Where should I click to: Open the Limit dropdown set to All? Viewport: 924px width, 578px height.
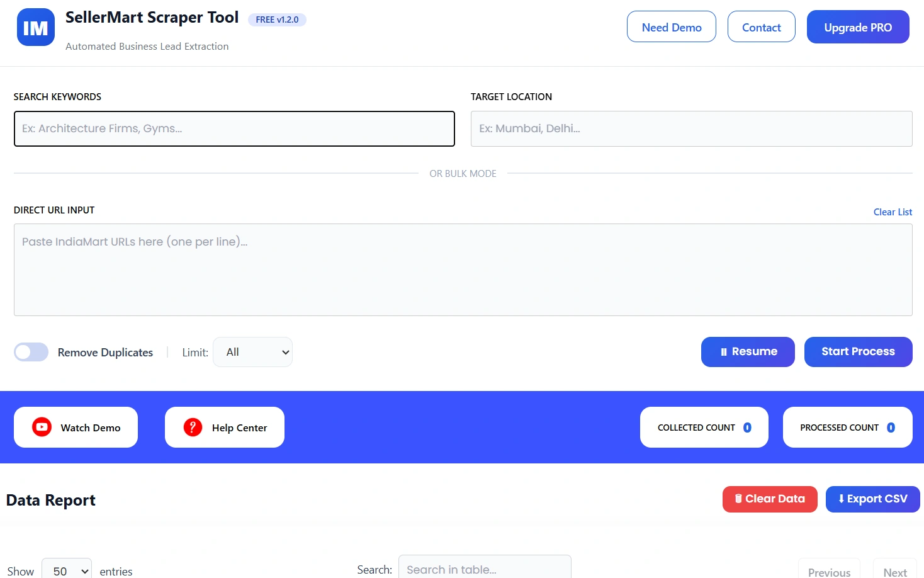253,352
